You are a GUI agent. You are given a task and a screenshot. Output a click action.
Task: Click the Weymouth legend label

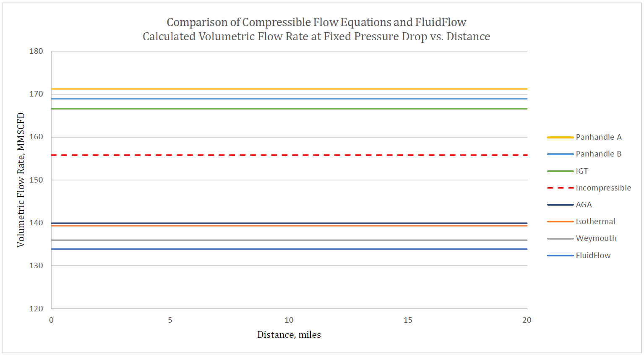(596, 238)
